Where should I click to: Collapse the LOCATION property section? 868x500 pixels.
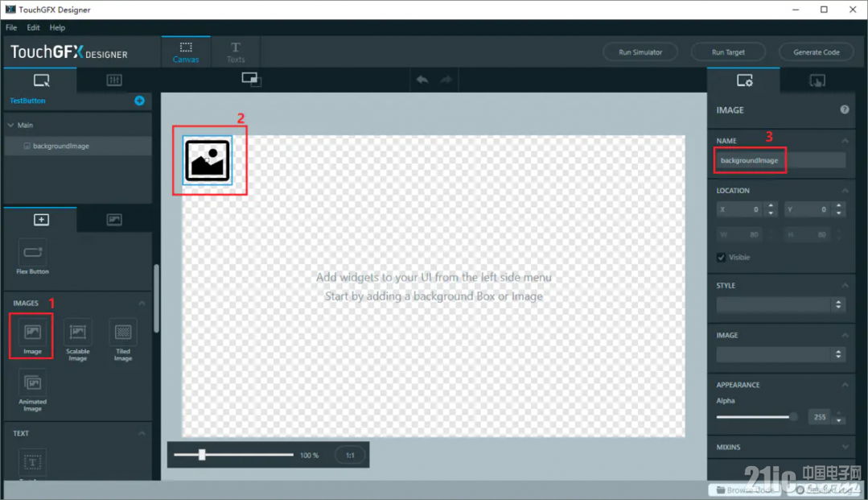(845, 191)
